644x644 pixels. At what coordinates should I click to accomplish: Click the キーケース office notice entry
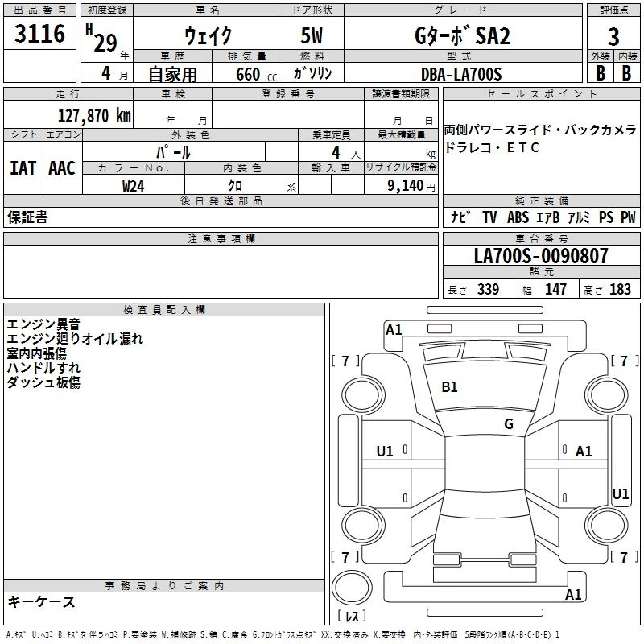(42, 601)
